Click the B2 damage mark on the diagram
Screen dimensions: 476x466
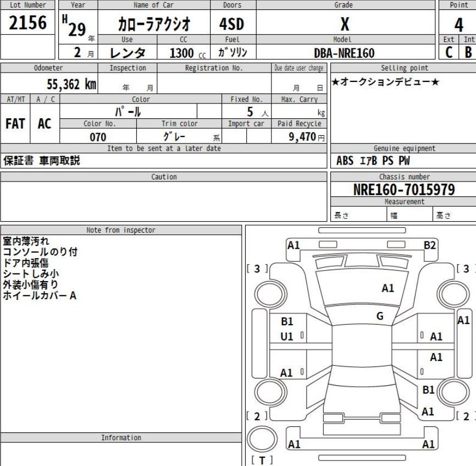point(430,246)
